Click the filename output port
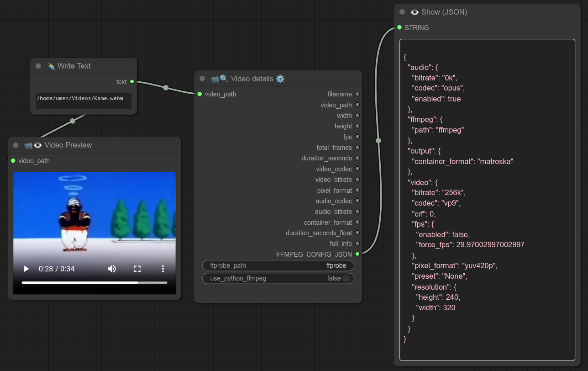The width and height of the screenshot is (588, 371). click(x=357, y=94)
